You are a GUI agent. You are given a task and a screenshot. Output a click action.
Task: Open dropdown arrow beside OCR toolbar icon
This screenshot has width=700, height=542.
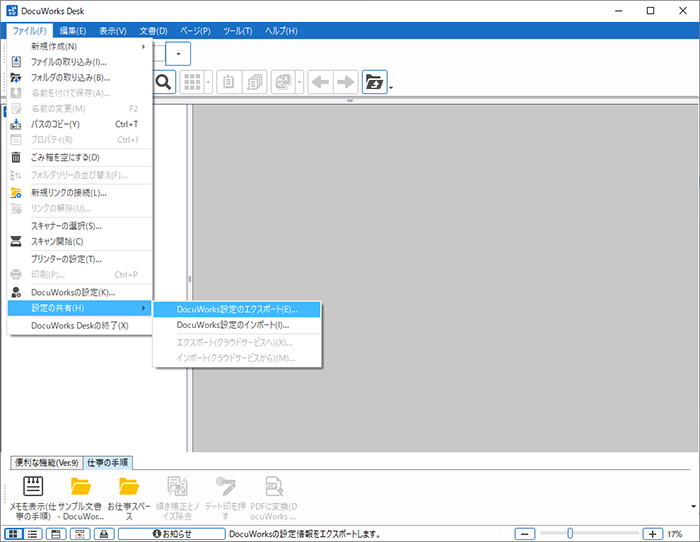tap(300, 82)
